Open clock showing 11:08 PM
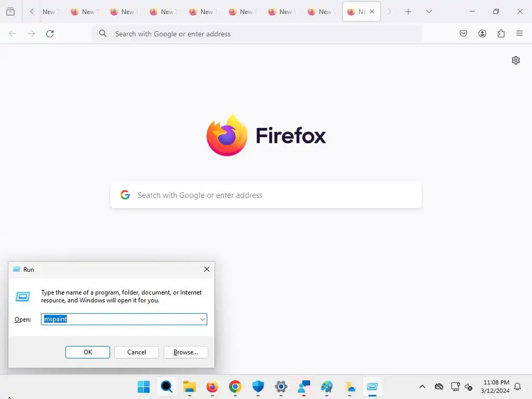The width and height of the screenshot is (532, 399). point(495,387)
